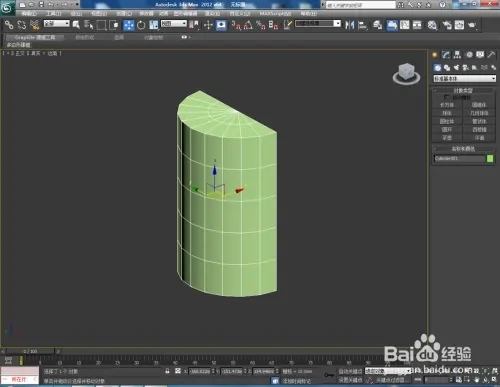Switch to the 对象绘制 ribbon tab
The width and height of the screenshot is (500, 387).
154,37
